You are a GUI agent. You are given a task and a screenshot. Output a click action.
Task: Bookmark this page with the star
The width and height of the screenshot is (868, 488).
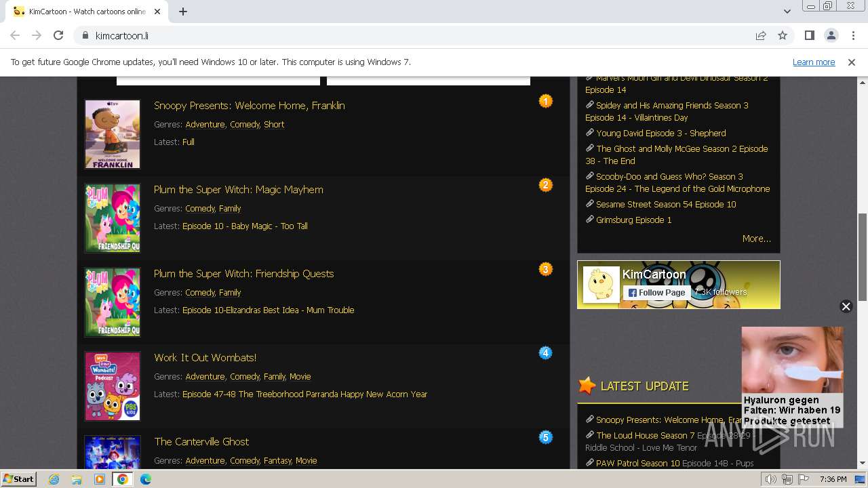point(783,35)
